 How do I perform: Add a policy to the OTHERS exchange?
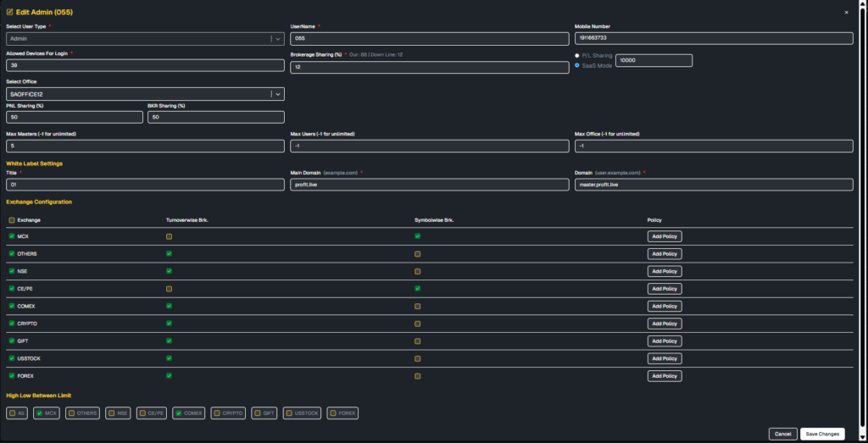(x=665, y=254)
